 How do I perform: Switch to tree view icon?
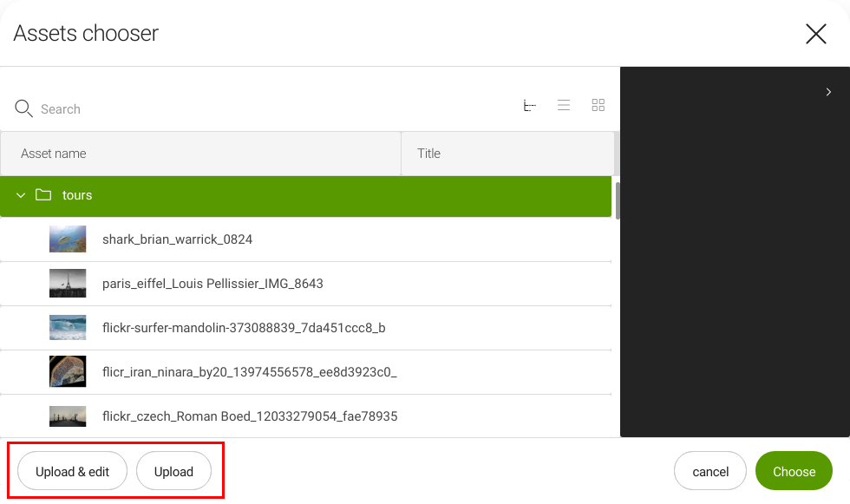tap(529, 106)
